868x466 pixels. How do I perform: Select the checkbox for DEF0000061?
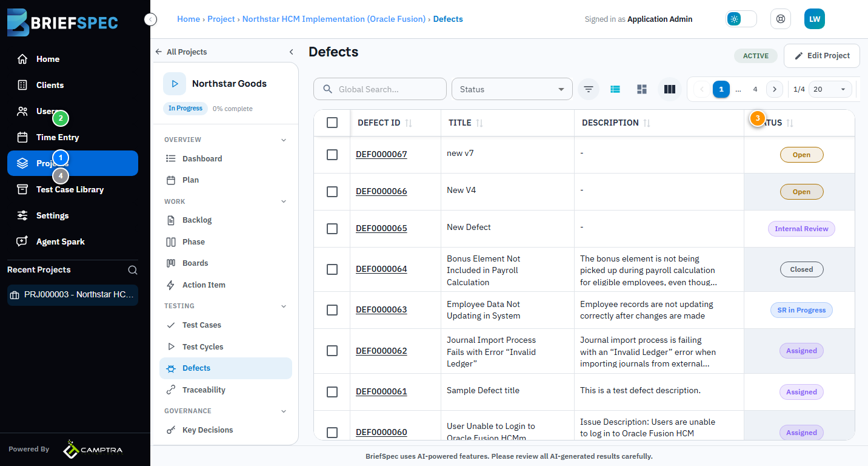(x=332, y=392)
